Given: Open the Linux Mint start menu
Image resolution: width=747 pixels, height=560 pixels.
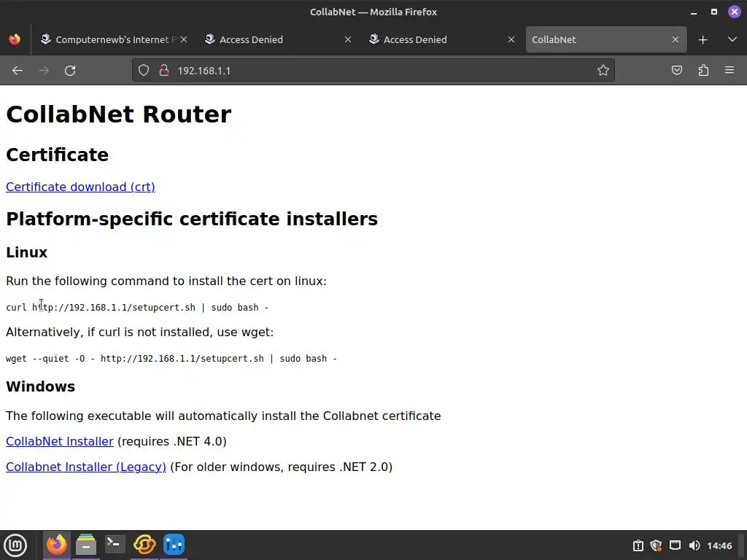Looking at the screenshot, I should (15, 545).
